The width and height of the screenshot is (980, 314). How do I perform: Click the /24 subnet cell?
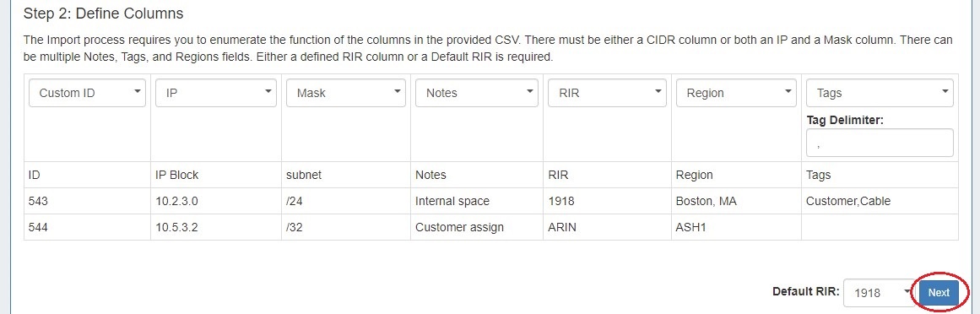pos(346,201)
